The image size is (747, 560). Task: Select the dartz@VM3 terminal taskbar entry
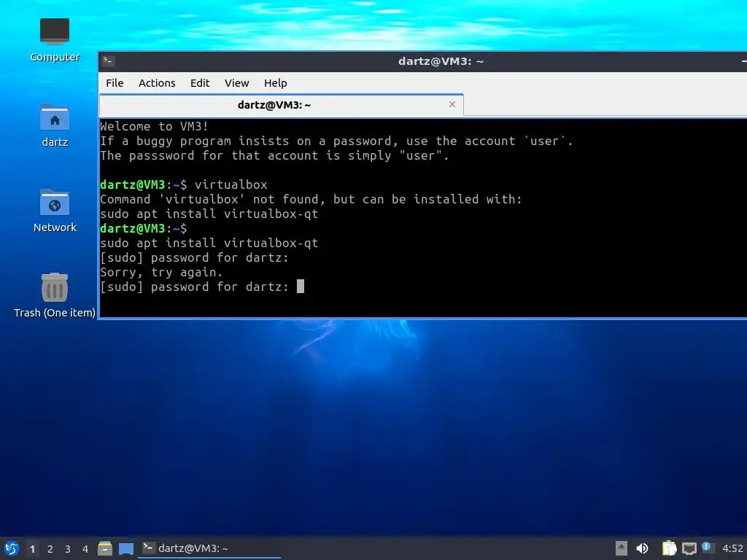pos(209,548)
